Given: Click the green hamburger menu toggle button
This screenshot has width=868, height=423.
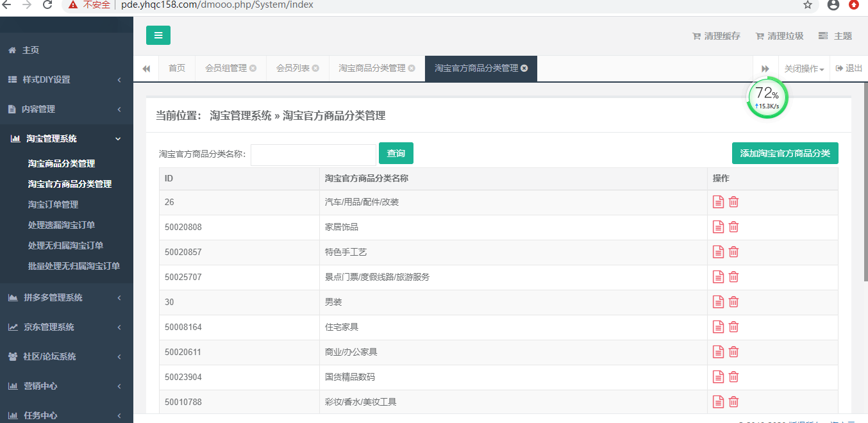Looking at the screenshot, I should [x=158, y=35].
